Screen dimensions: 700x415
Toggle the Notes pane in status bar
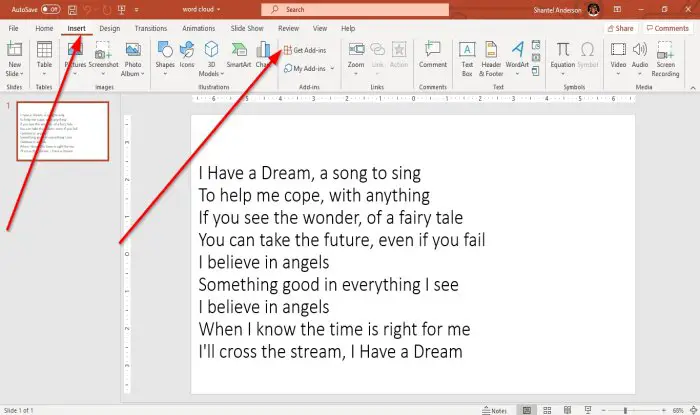click(x=495, y=411)
